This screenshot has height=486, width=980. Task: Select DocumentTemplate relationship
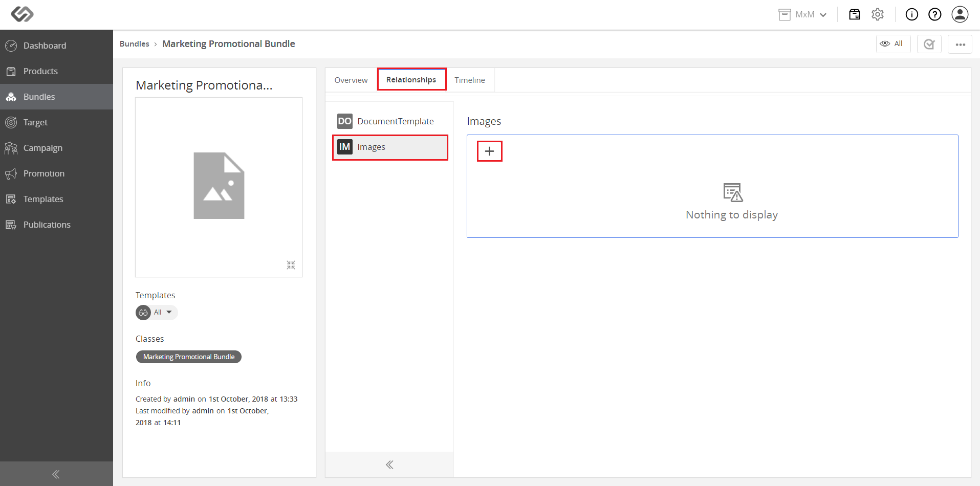coord(390,121)
